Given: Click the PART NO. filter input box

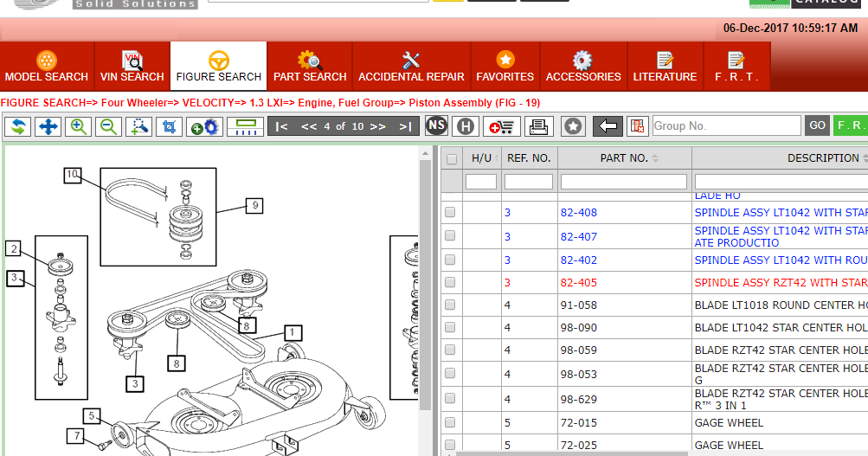Looking at the screenshot, I should coord(624,182).
